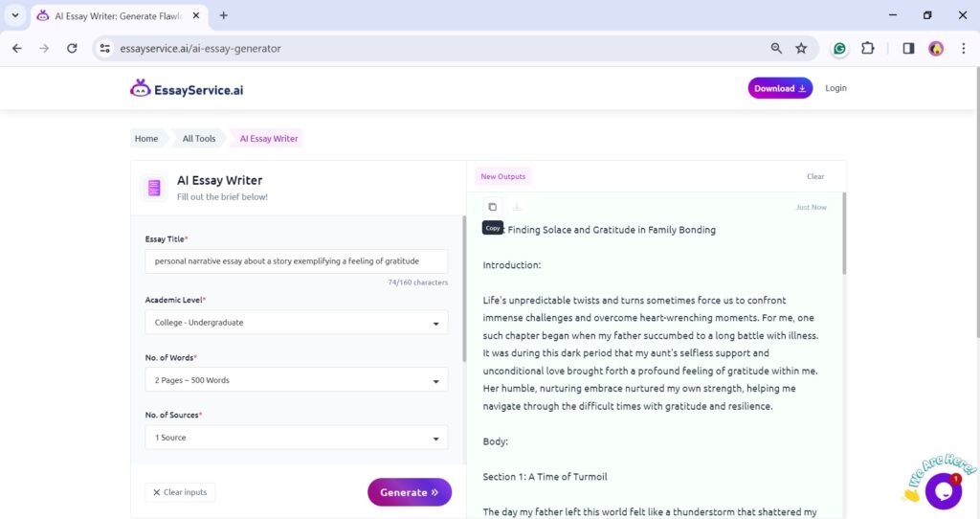The height and width of the screenshot is (519, 980).
Task: Click the EssayService.ai logo
Action: pyautogui.click(x=187, y=89)
